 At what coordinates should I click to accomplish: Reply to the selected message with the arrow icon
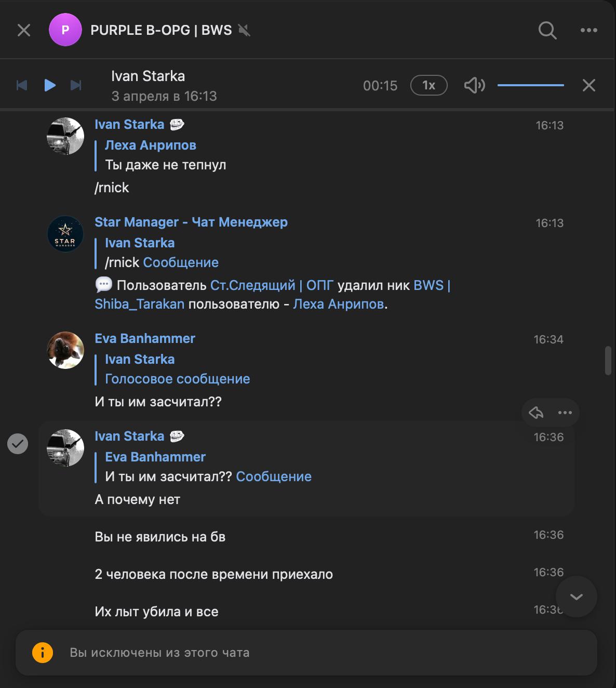click(x=536, y=413)
